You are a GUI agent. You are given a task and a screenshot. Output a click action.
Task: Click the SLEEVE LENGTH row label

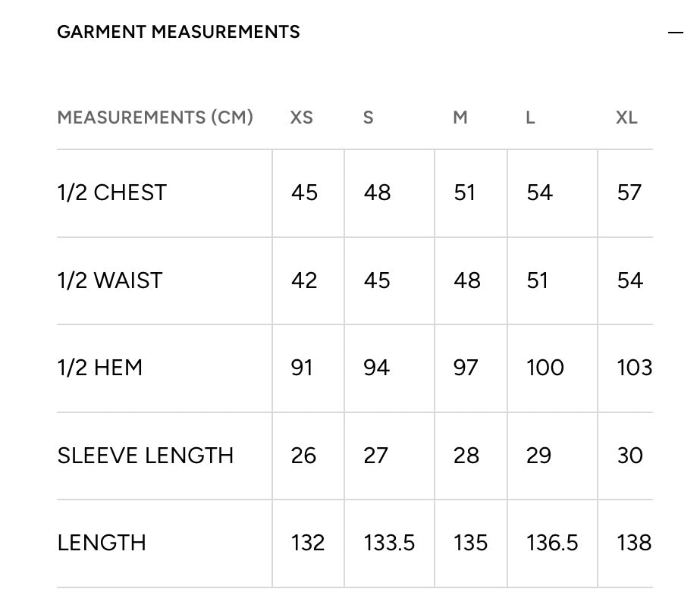coord(146,456)
